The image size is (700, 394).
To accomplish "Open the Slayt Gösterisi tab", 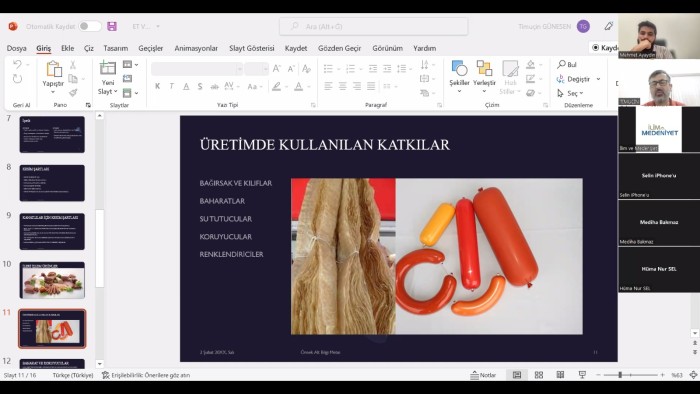I will 251,48.
